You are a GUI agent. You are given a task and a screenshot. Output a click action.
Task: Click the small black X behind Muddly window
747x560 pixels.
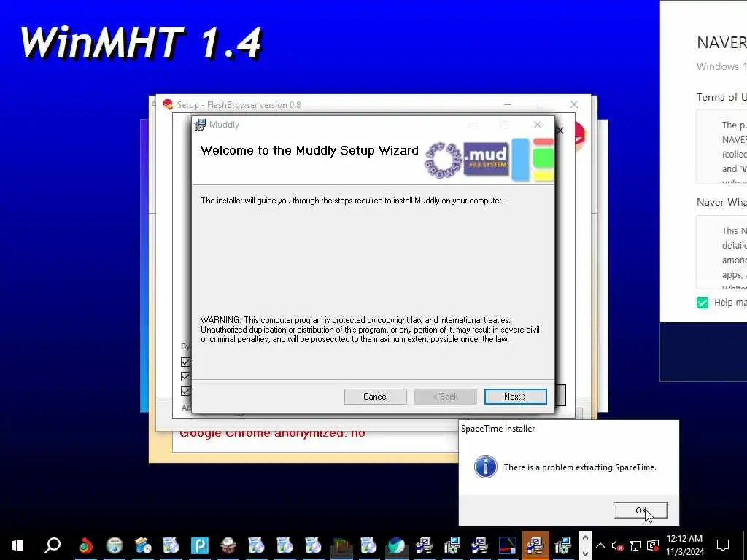[x=560, y=131]
